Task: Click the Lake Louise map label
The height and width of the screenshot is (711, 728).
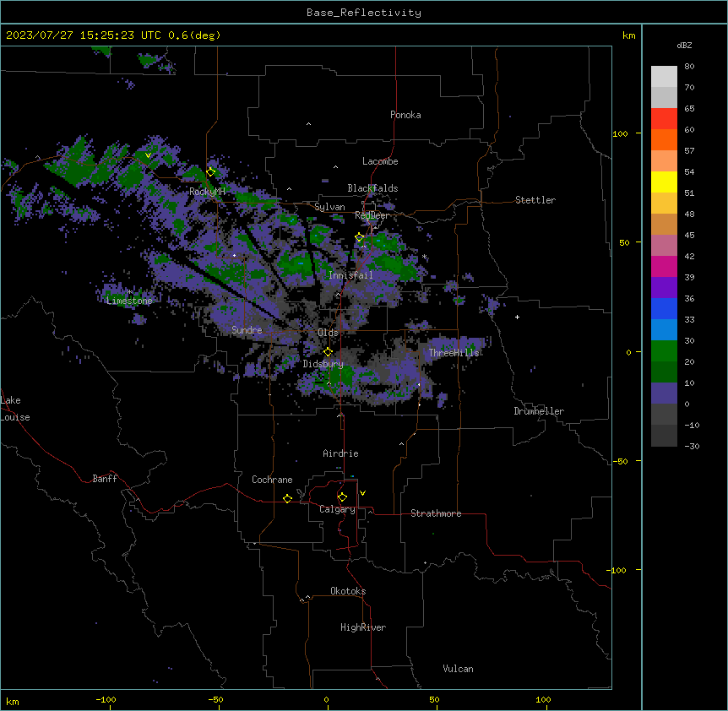Action: coord(15,409)
